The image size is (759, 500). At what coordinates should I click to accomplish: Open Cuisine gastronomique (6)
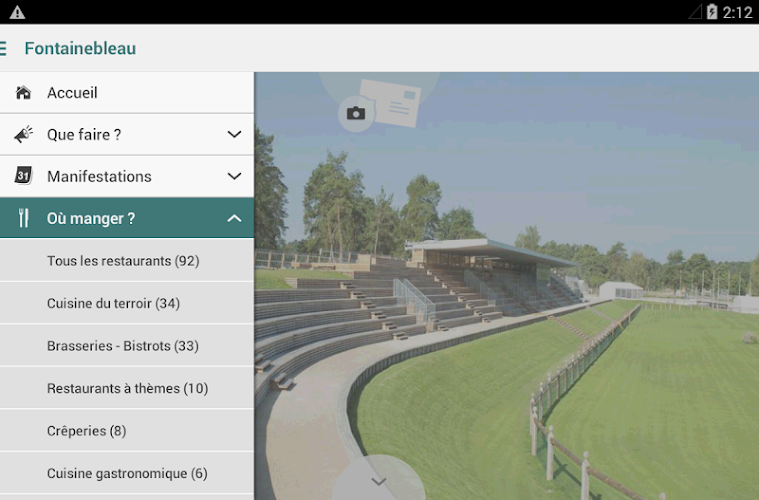pyautogui.click(x=127, y=473)
